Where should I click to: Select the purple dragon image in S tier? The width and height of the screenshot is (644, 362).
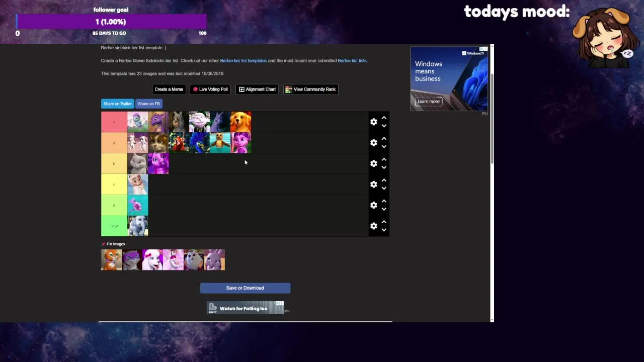coord(158,122)
